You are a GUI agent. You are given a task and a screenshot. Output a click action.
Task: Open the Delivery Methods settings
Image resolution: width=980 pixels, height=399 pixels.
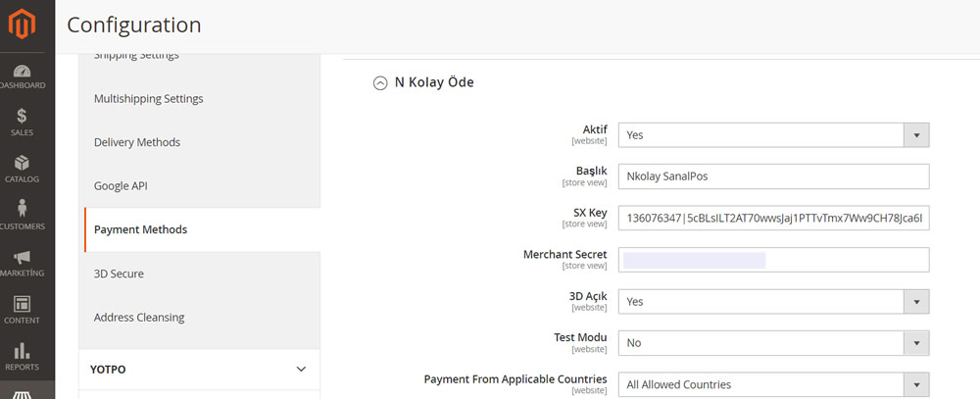pos(137,142)
